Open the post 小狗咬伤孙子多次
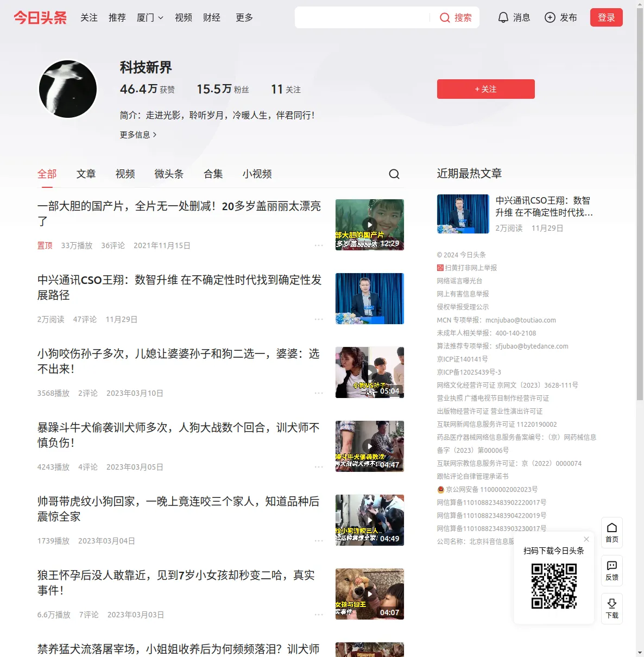Screen dimensions: 644x657 click(179, 362)
